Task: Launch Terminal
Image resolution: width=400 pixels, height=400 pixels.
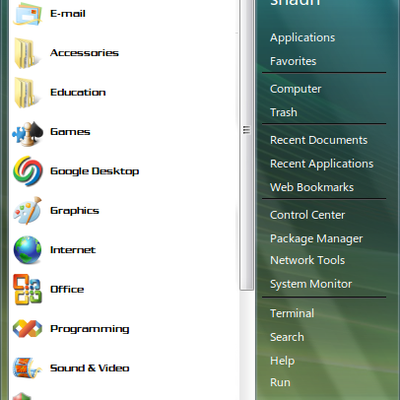Action: 292,313
